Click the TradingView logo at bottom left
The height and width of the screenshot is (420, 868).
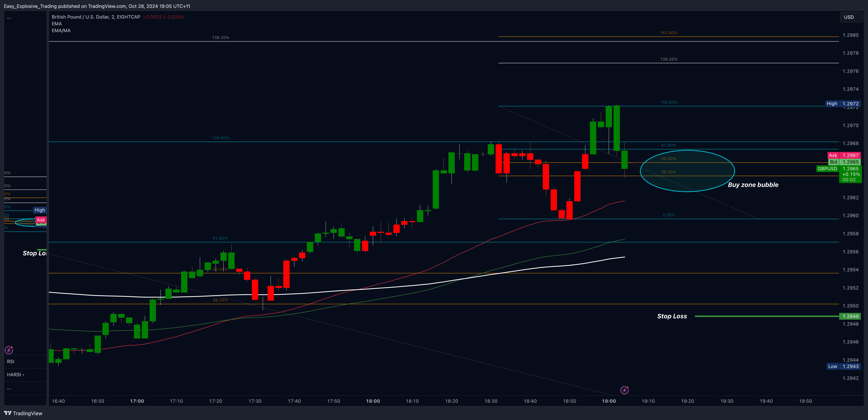pos(23,413)
